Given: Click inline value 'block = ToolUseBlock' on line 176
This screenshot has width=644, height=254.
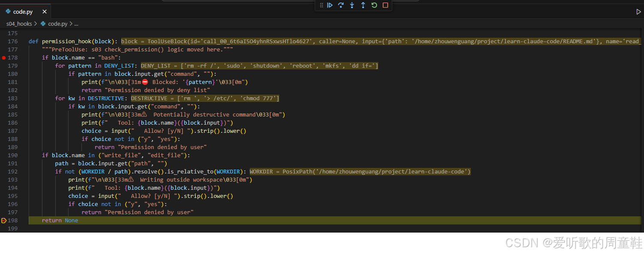Looking at the screenshot, I should tap(381, 42).
